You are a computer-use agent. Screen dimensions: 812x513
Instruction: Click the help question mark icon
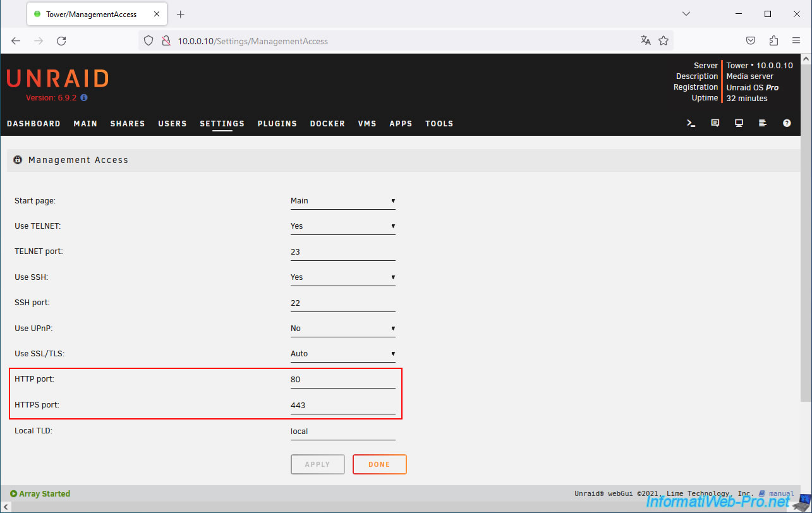(787, 124)
